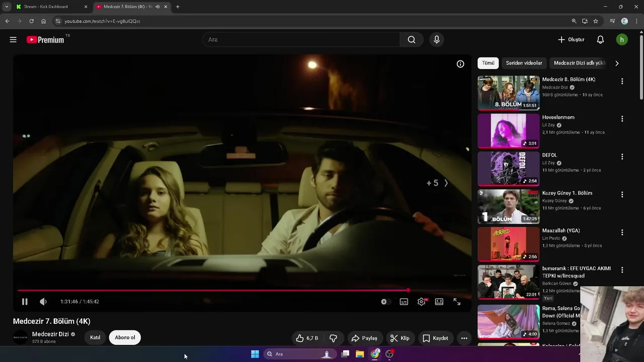Open options for Maazallah (YGA) video
Viewport: 644px width, 362px height.
click(x=622, y=232)
